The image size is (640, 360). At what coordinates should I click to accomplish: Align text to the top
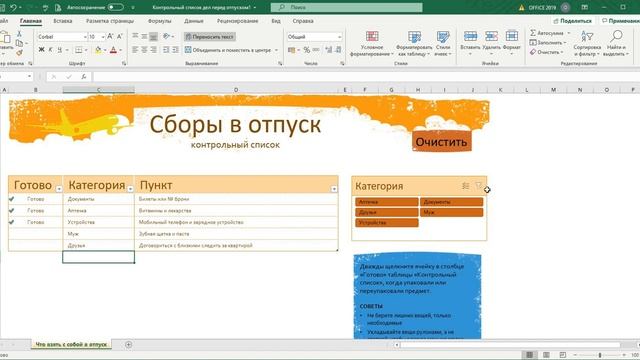pyautogui.click(x=135, y=37)
